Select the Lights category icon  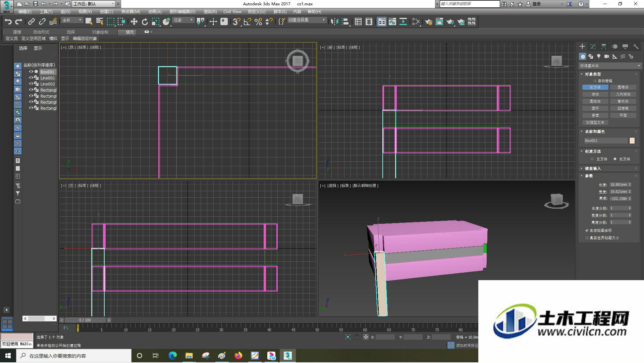[599, 56]
